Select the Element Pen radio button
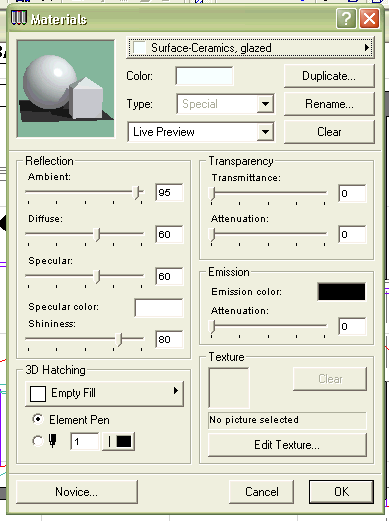The height and width of the screenshot is (521, 389). tap(38, 419)
